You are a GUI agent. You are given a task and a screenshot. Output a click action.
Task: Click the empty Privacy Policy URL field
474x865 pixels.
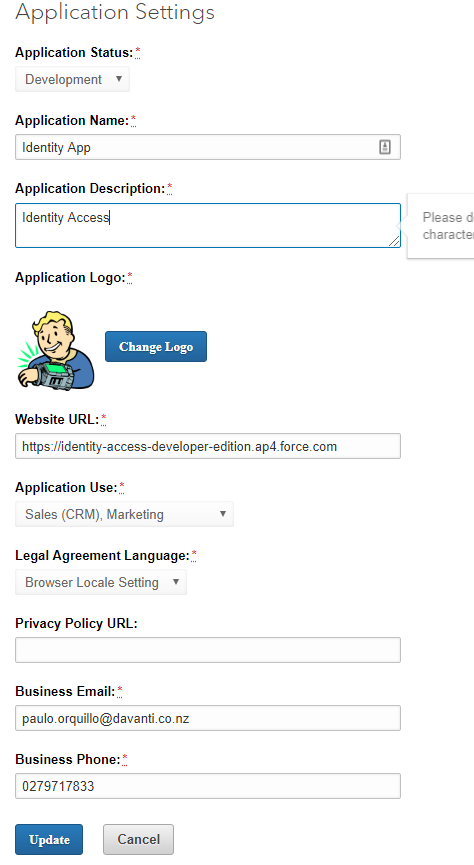coord(207,650)
